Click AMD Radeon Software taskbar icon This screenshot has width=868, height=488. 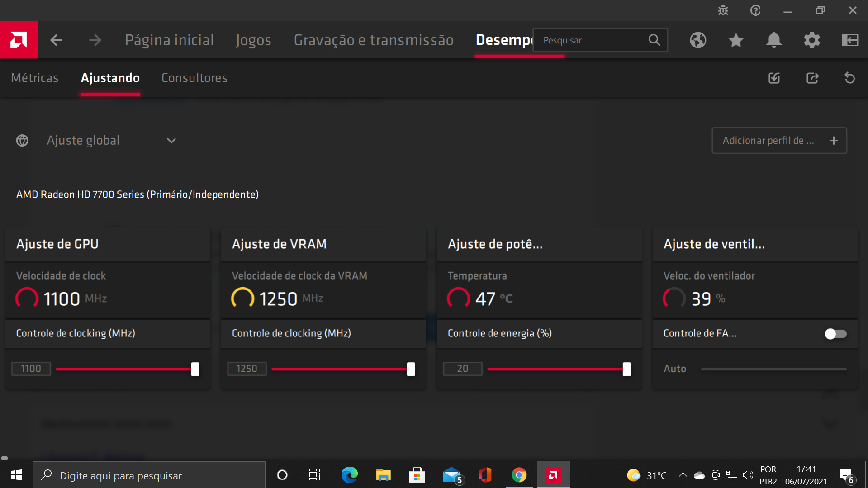coord(553,475)
